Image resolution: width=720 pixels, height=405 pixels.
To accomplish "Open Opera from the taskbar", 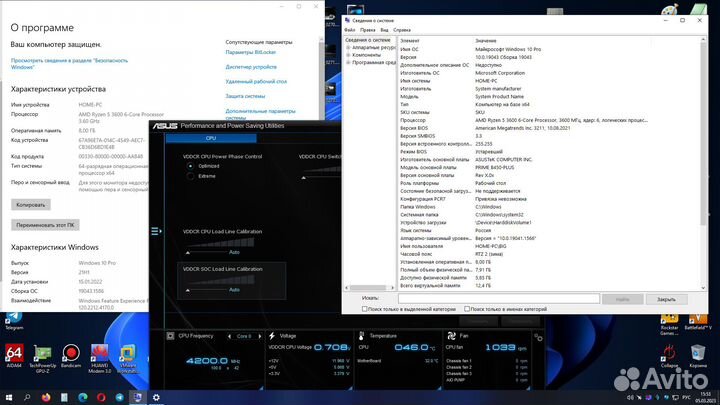I will [101, 397].
